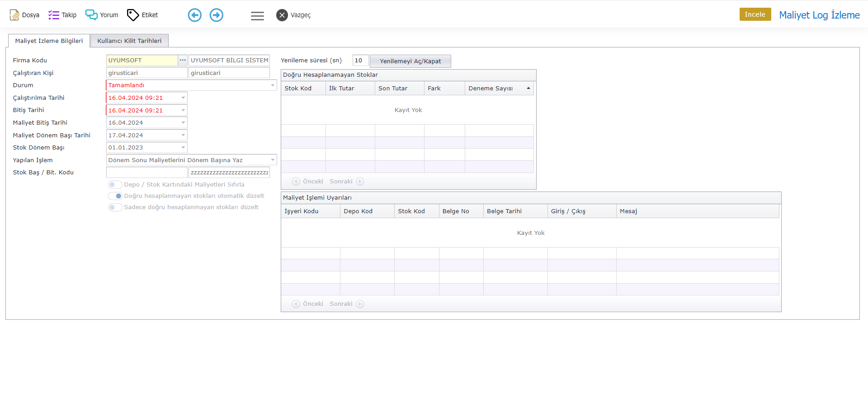Open Bitiş Tarihi date dropdown
This screenshot has width=868, height=402.
coord(183,110)
